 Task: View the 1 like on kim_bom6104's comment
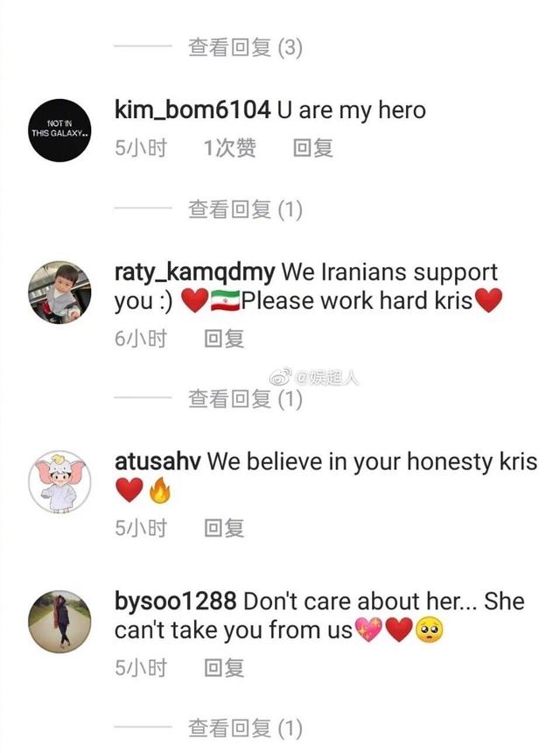coord(230,147)
